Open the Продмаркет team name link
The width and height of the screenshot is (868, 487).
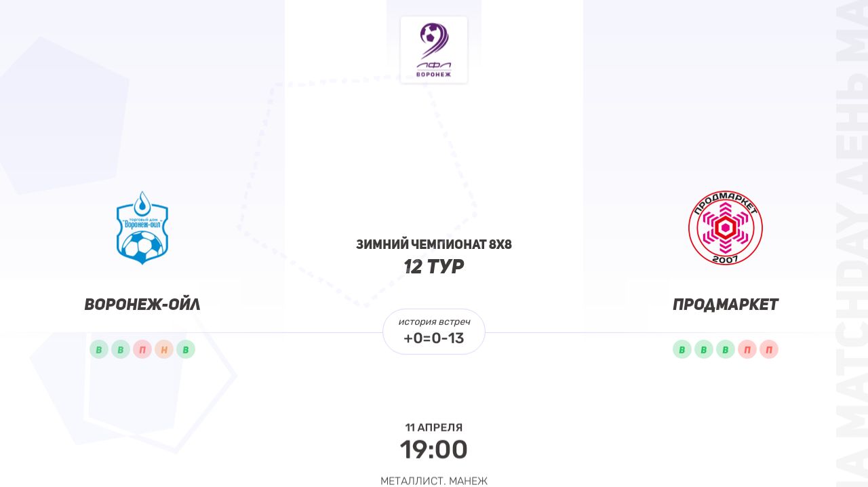tap(726, 305)
